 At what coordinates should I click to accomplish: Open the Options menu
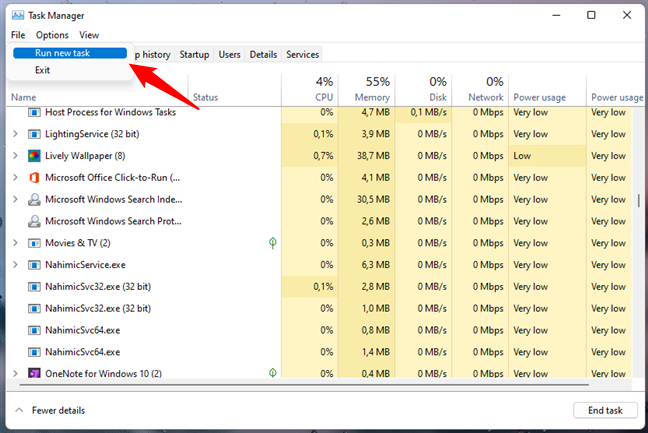(52, 35)
